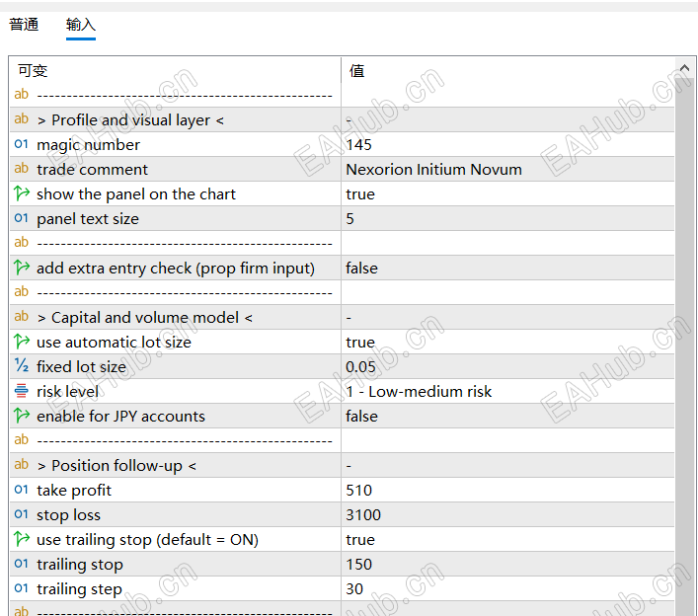The width and height of the screenshot is (698, 616).
Task: Click the boolean icon beside add extra entry check
Action: pyautogui.click(x=21, y=268)
